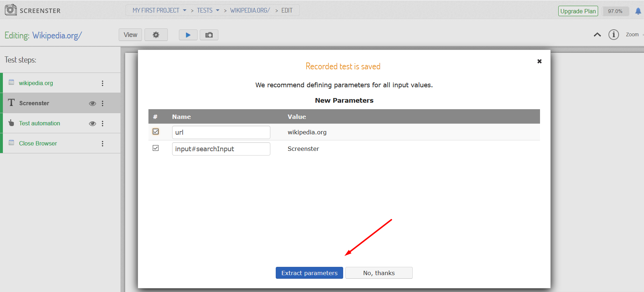Select the Close Browser step
The height and width of the screenshot is (292, 644).
click(x=60, y=143)
